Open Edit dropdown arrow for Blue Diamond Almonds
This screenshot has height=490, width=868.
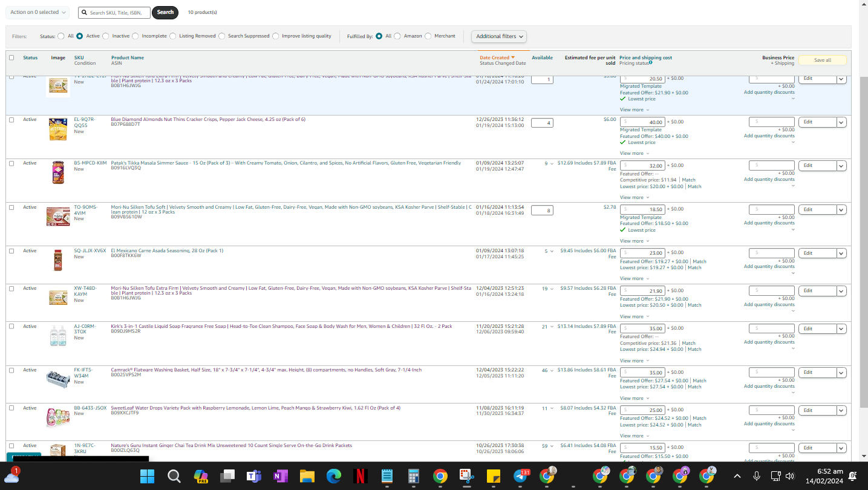841,122
